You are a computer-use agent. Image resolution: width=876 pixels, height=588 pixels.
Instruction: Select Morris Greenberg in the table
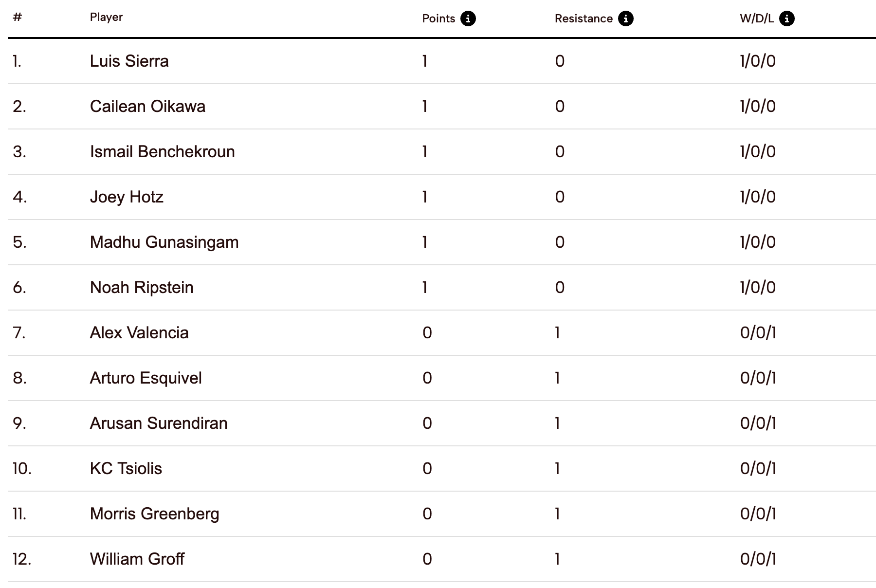click(154, 514)
